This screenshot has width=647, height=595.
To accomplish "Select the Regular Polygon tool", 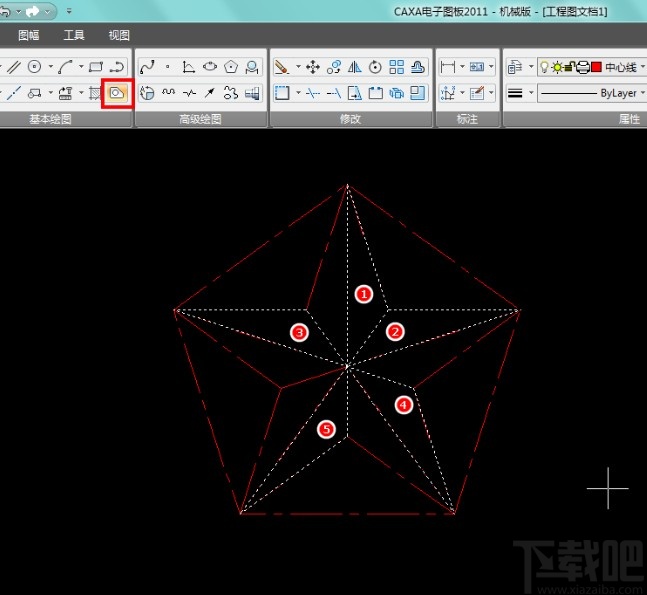I will click(231, 67).
